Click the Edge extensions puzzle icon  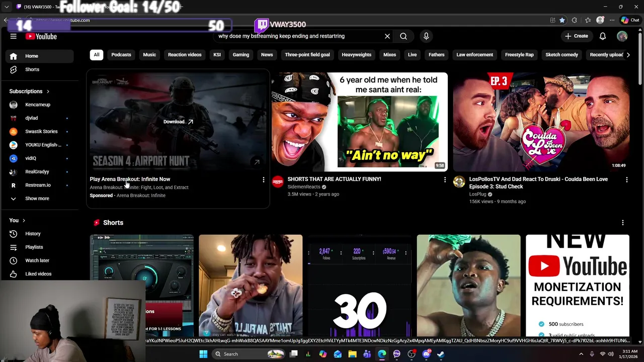574,20
